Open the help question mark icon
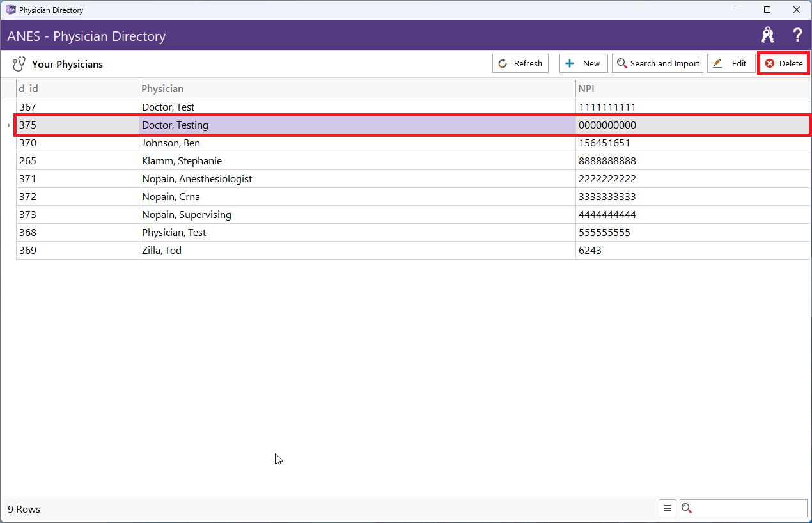This screenshot has height=523, width=812. [797, 35]
